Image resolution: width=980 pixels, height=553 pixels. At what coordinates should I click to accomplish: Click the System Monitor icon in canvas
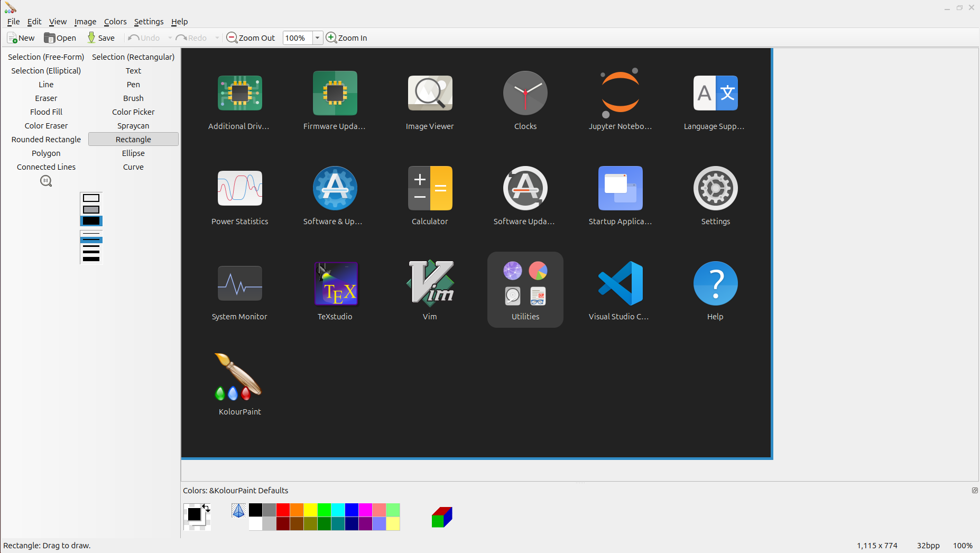coord(240,283)
